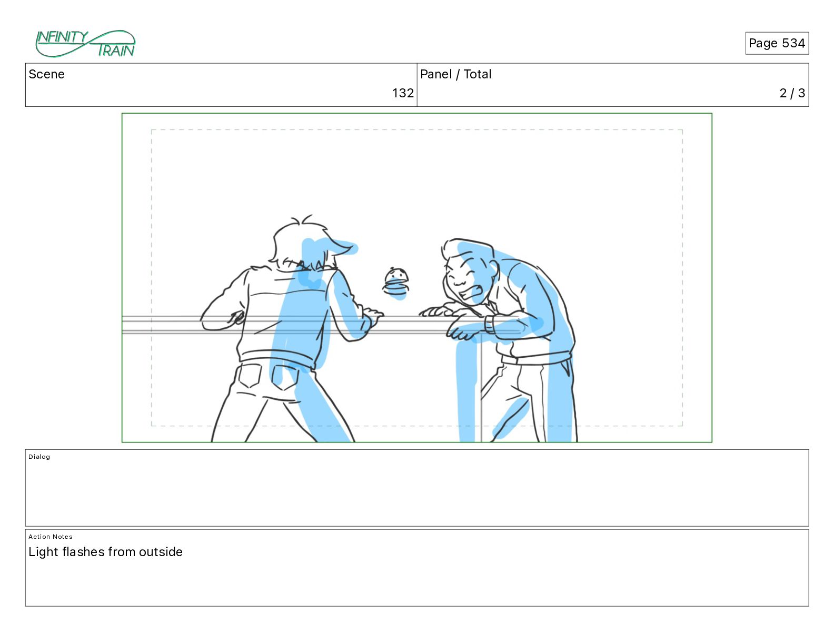Image resolution: width=834 pixels, height=644 pixels.
Task: Click the Panel / Total label
Action: pos(455,74)
